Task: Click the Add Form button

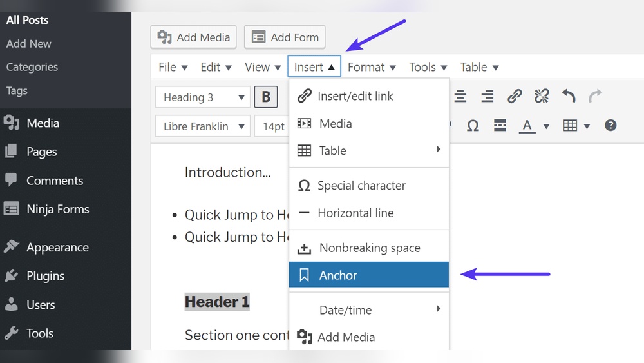Action: (285, 37)
